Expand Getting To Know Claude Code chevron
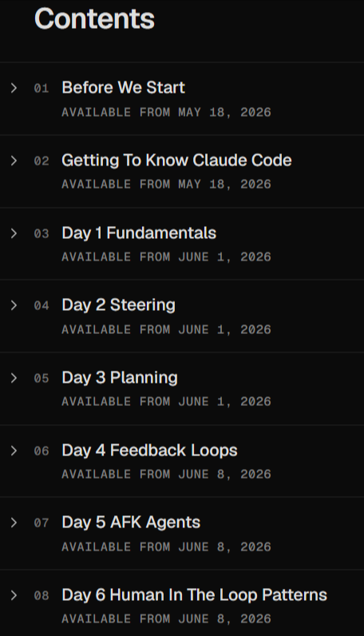Screen dimensions: 364x636 point(14,161)
